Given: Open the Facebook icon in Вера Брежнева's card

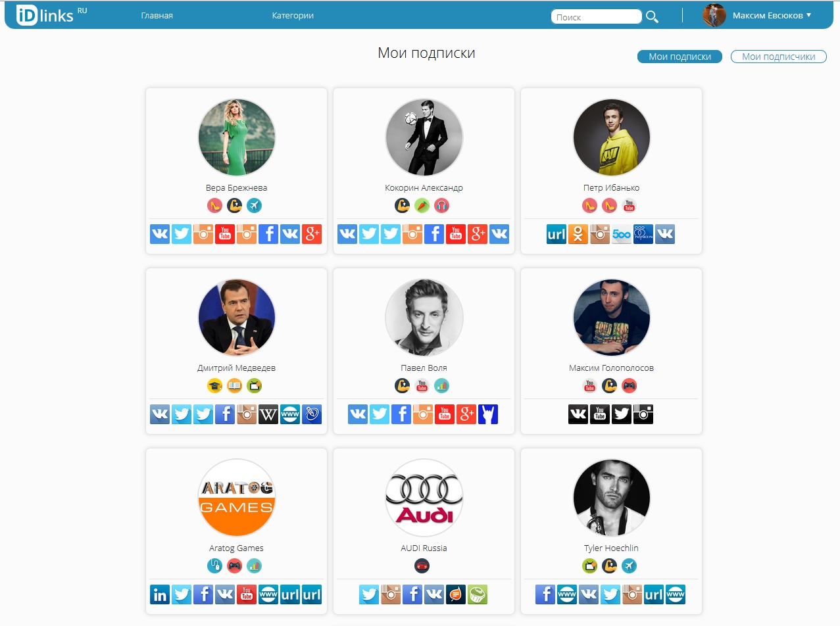Looking at the screenshot, I should (x=268, y=234).
